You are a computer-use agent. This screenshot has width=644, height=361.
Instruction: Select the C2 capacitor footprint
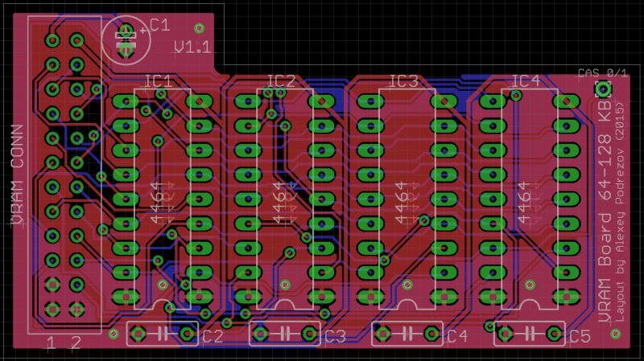[163, 333]
